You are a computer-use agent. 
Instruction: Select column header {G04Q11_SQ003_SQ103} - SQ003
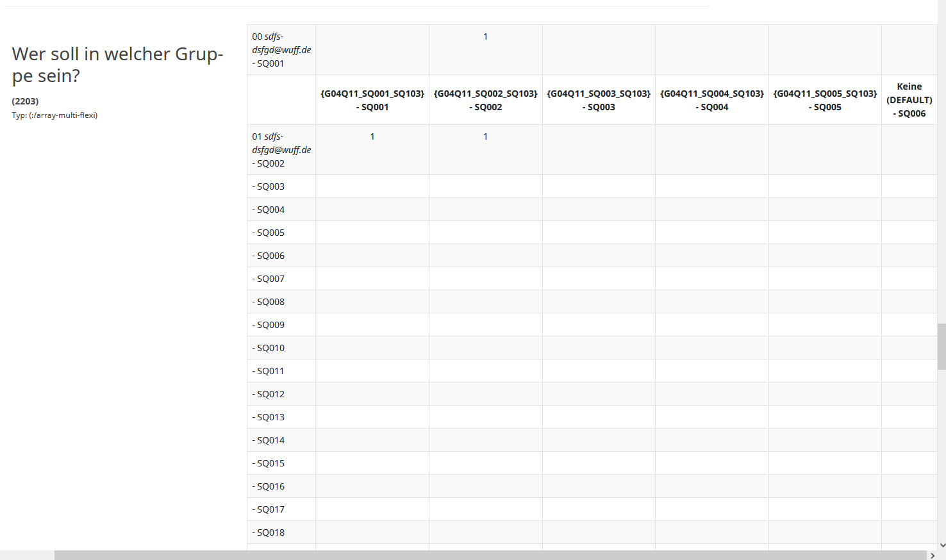click(x=599, y=100)
